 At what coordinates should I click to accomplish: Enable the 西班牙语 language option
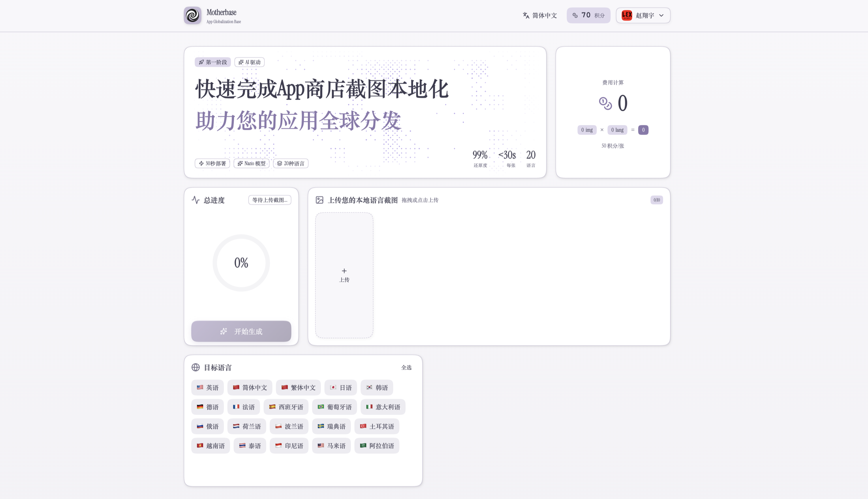(286, 407)
